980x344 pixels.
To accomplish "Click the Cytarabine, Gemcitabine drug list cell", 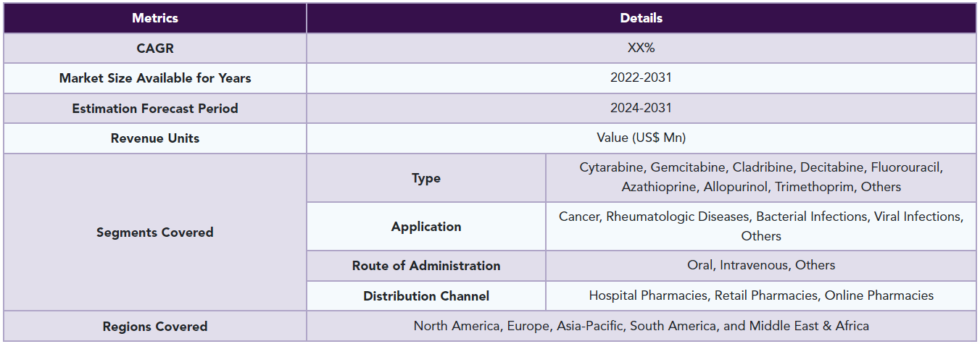I will pyautogui.click(x=761, y=178).
